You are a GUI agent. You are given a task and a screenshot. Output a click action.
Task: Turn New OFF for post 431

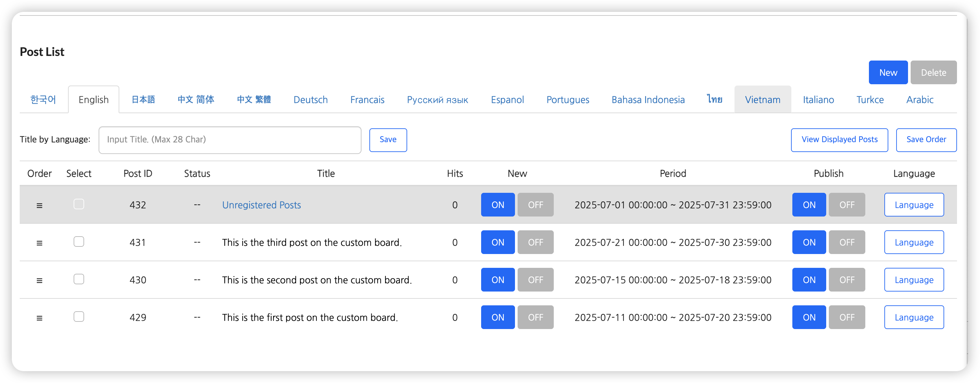coord(535,242)
